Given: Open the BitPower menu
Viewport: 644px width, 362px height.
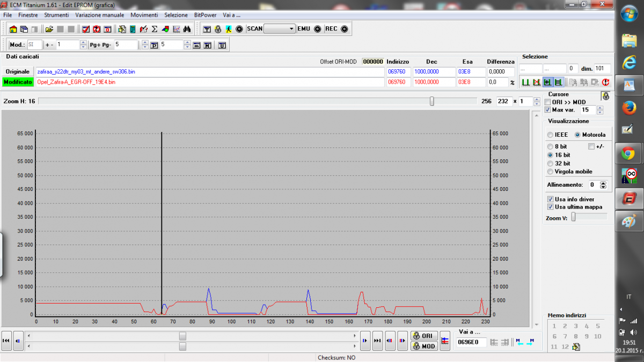Looking at the screenshot, I should [x=206, y=15].
